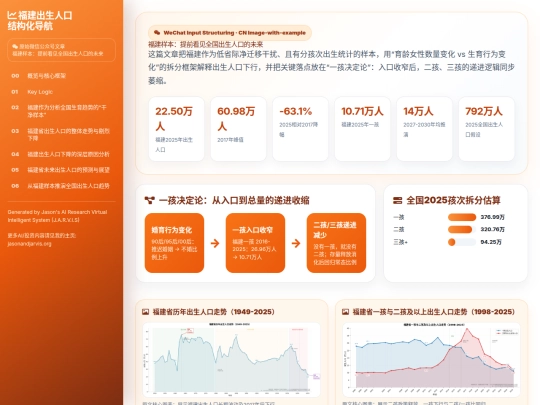Viewport: 540px width, 405px height.
Task: Go to section 00 概览与核心框架
Action: pyautogui.click(x=61, y=76)
